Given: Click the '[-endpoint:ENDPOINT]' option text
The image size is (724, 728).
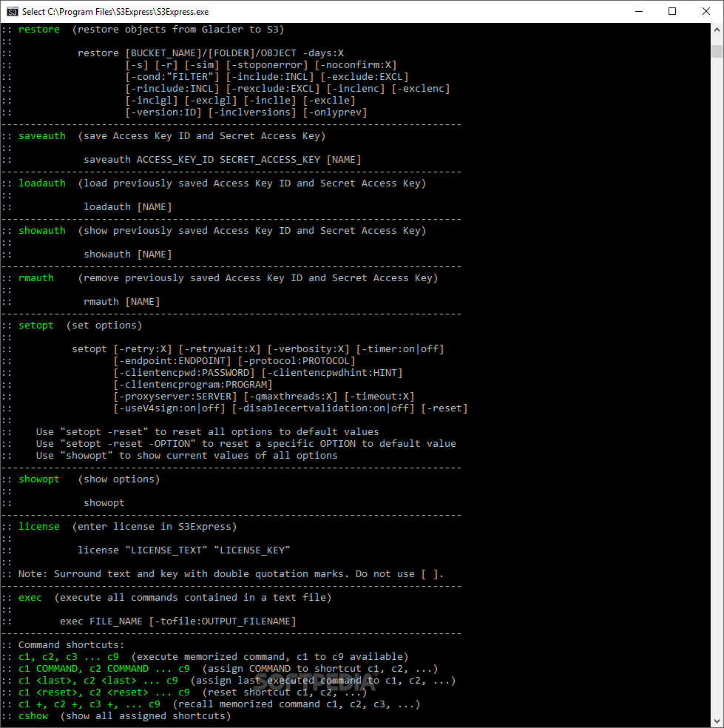Looking at the screenshot, I should click(172, 361).
